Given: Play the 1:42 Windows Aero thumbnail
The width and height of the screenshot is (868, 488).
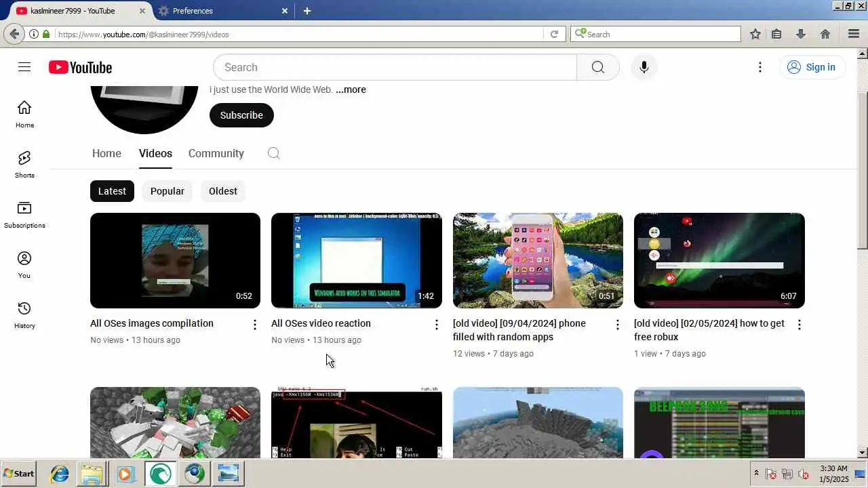Looking at the screenshot, I should point(357,260).
